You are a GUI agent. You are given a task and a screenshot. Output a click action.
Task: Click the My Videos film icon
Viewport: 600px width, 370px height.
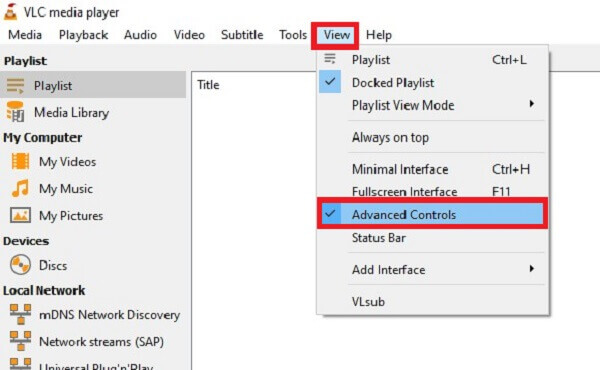pyautogui.click(x=20, y=161)
